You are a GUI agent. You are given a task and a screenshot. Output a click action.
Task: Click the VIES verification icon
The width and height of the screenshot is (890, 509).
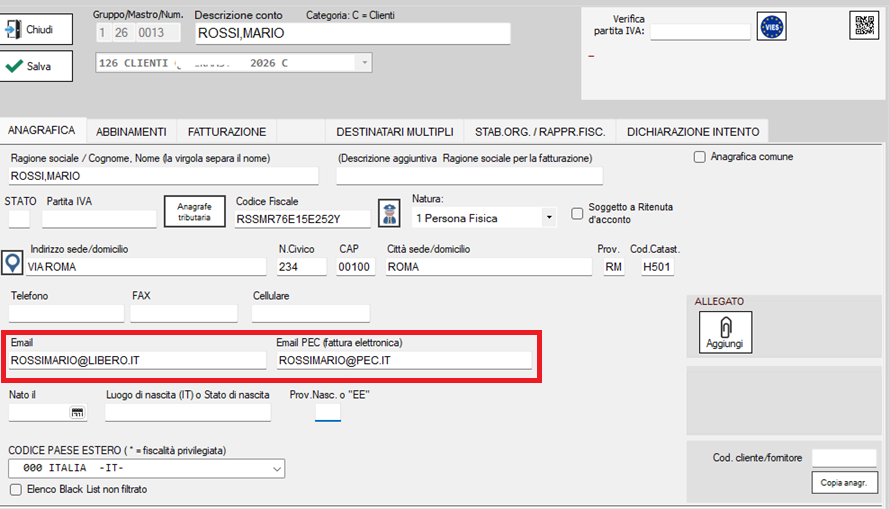coord(770,27)
